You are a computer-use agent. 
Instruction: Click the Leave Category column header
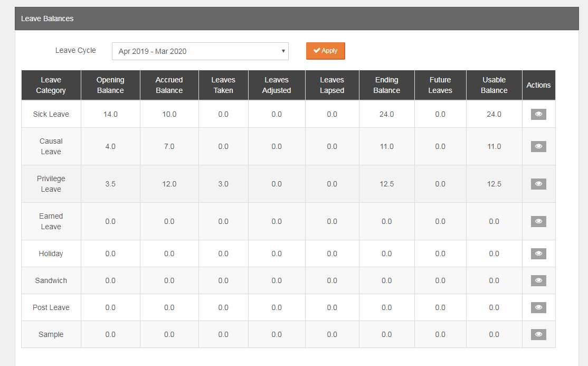click(x=51, y=85)
